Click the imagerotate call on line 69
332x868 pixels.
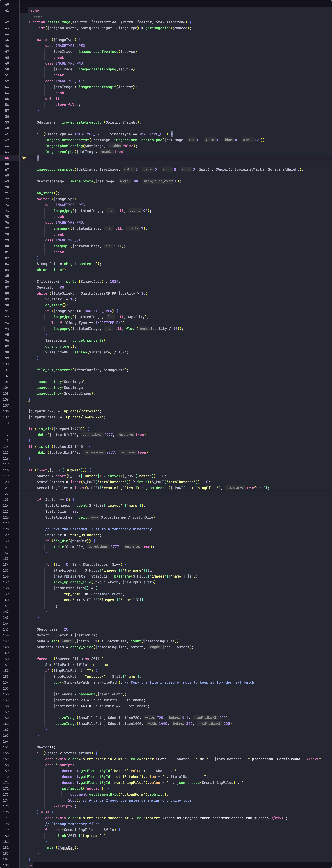[x=82, y=181]
